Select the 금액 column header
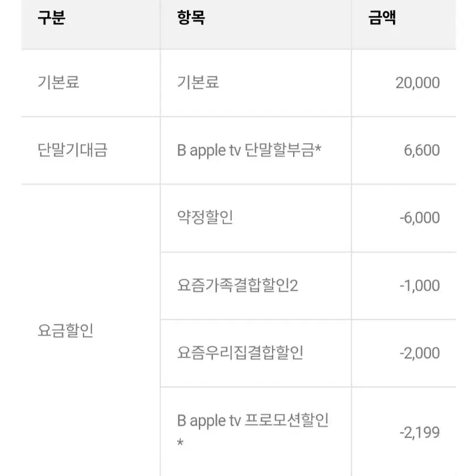Viewport: 476px width, 476px height. point(382,17)
